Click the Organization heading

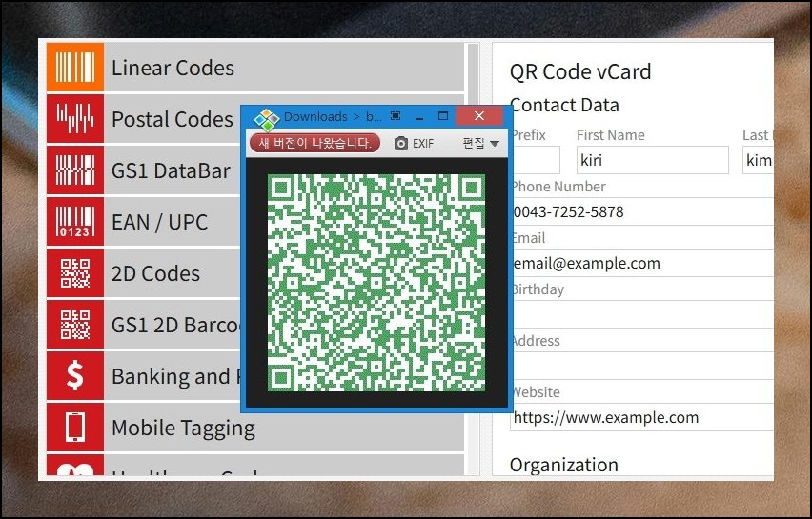coord(564,465)
